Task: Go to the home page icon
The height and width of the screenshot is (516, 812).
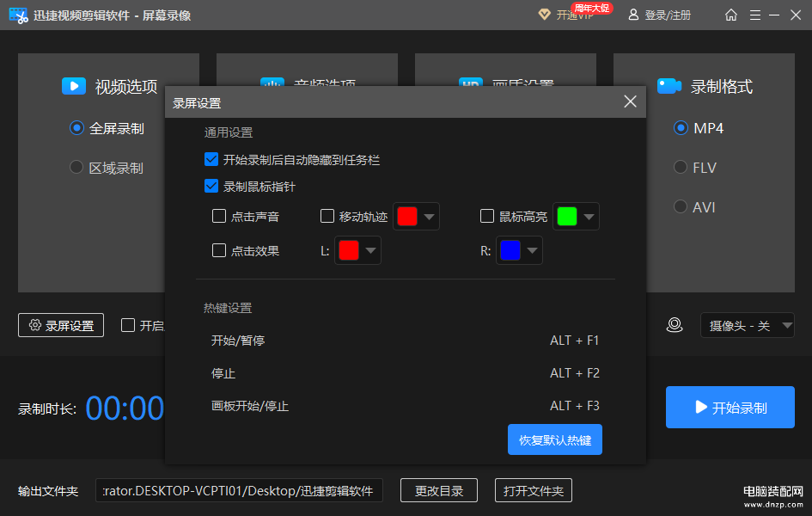Action: [730, 15]
